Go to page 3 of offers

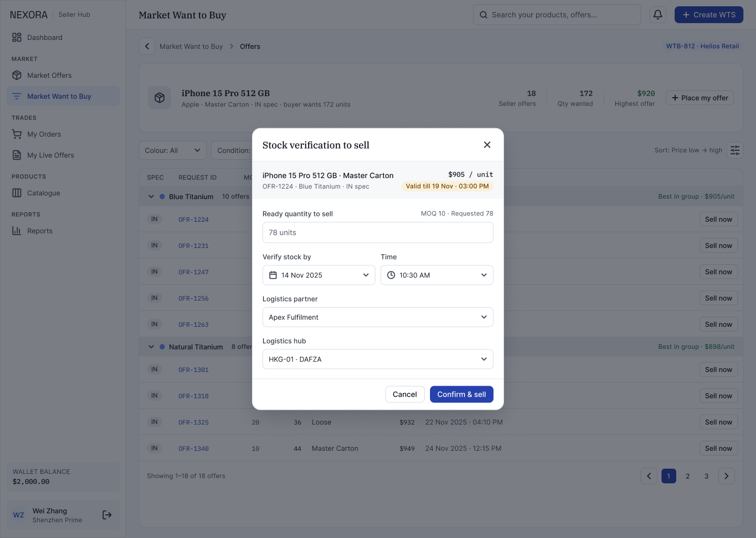[x=707, y=476]
